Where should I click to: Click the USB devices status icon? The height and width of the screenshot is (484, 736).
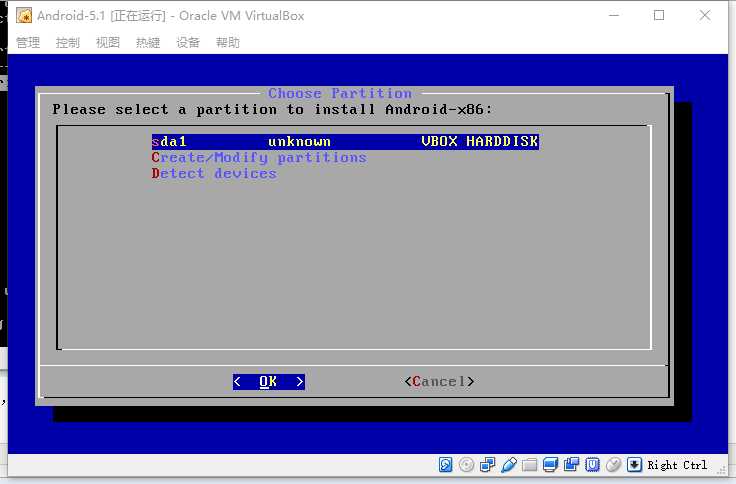point(508,465)
